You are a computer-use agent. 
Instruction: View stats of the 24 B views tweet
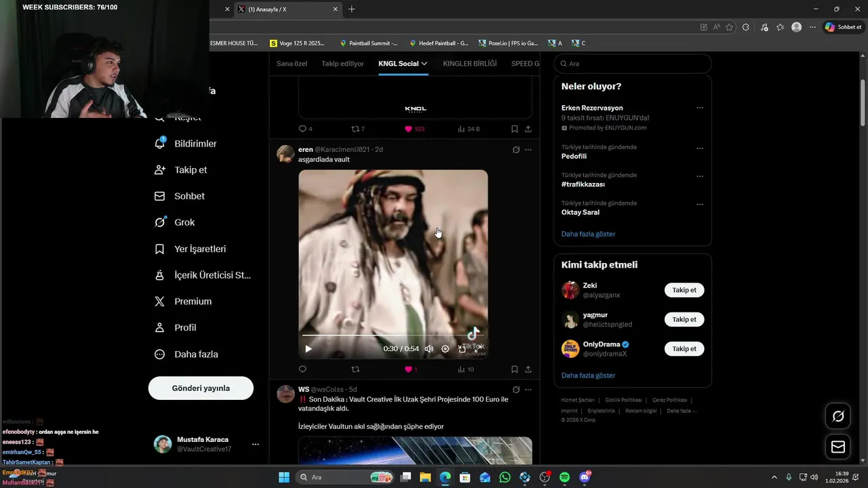point(468,129)
